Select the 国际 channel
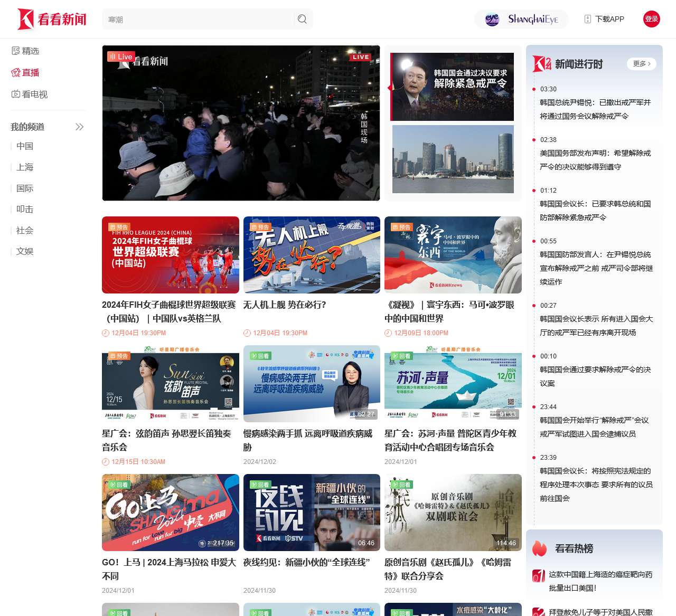The image size is (676, 616). tap(25, 188)
